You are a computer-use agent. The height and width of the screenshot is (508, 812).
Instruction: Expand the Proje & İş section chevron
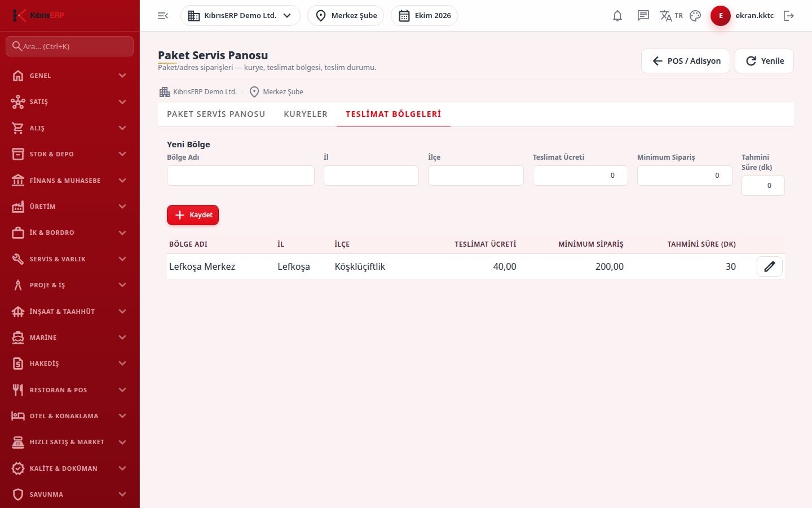(x=122, y=285)
